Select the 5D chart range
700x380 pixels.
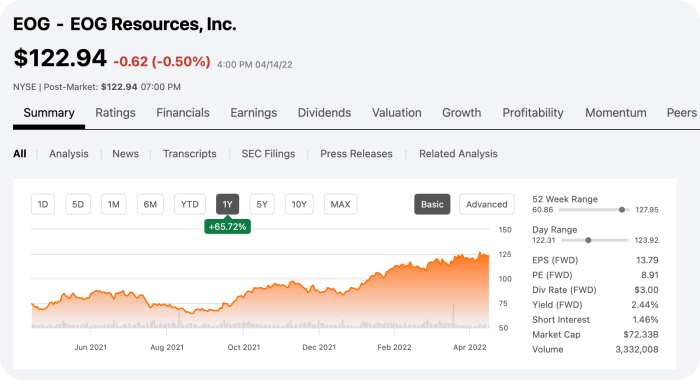78,205
